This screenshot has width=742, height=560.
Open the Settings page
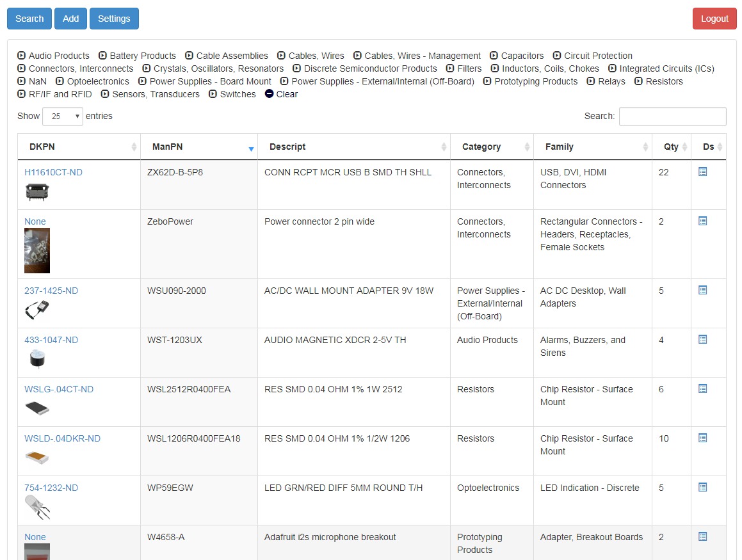click(x=114, y=19)
